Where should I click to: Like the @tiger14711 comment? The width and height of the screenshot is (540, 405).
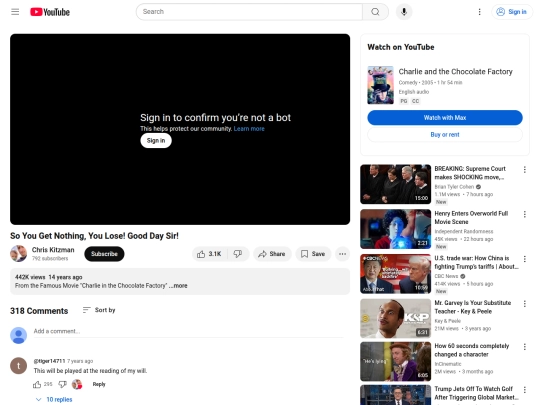pyautogui.click(x=37, y=384)
